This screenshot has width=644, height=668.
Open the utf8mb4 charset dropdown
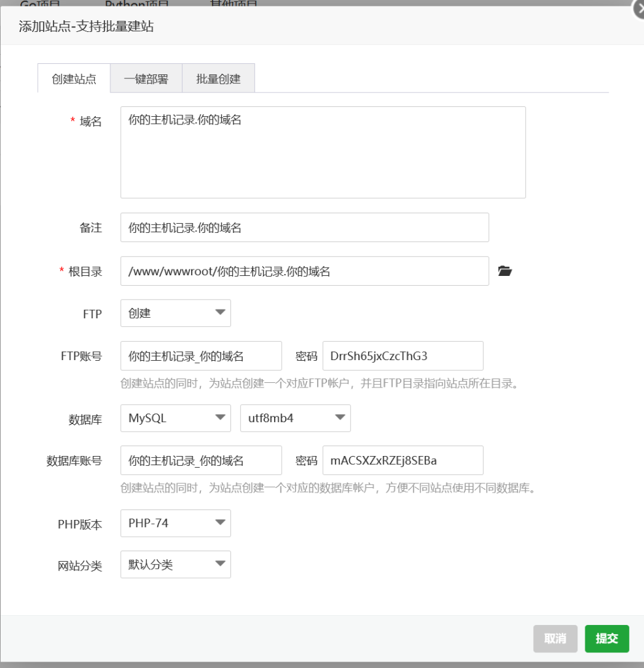click(296, 418)
